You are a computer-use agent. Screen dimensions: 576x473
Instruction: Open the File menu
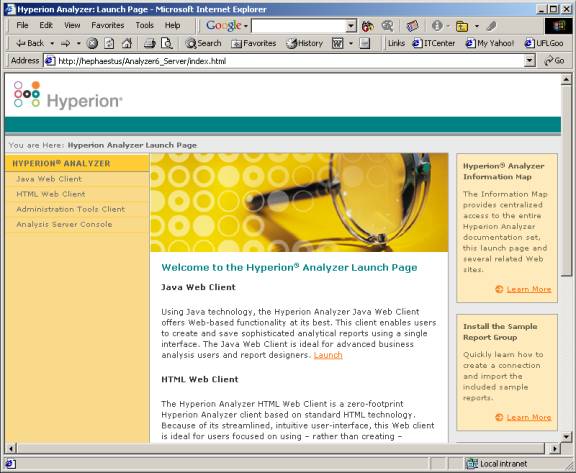tap(22, 25)
